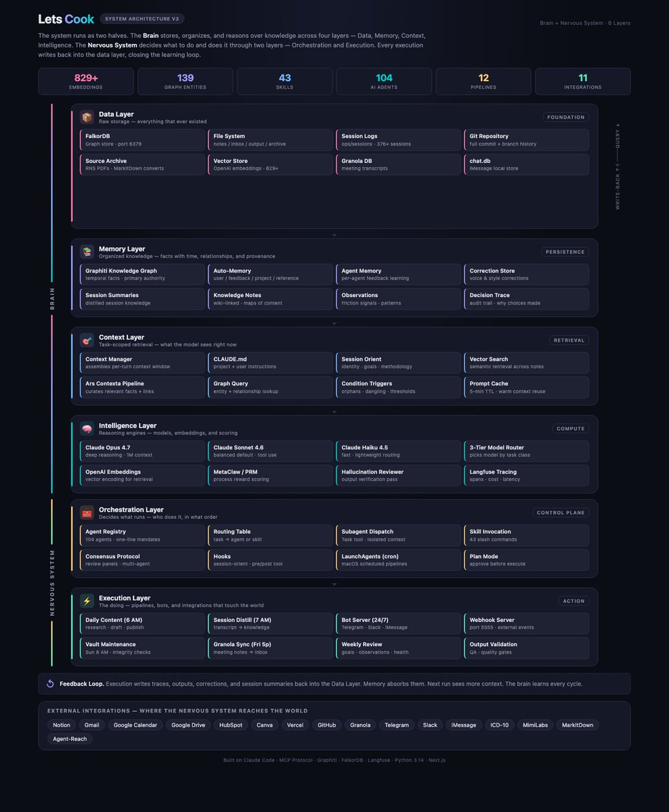Open the Webhook Server card
Screen dimensions: 669x812
526,624
